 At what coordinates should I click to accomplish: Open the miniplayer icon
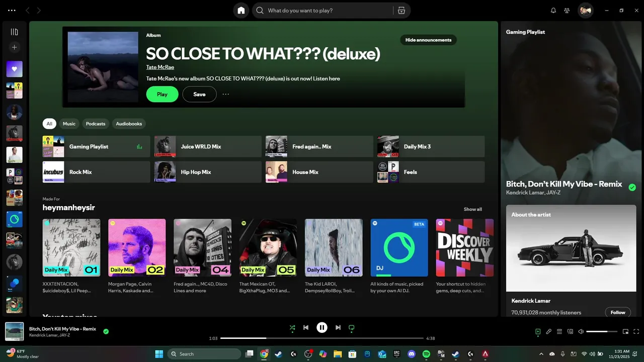coord(626,332)
